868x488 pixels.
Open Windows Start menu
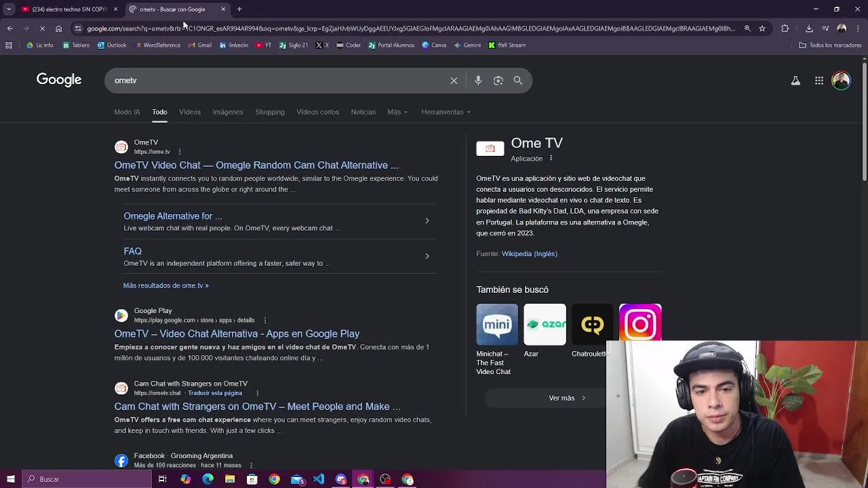(10, 479)
